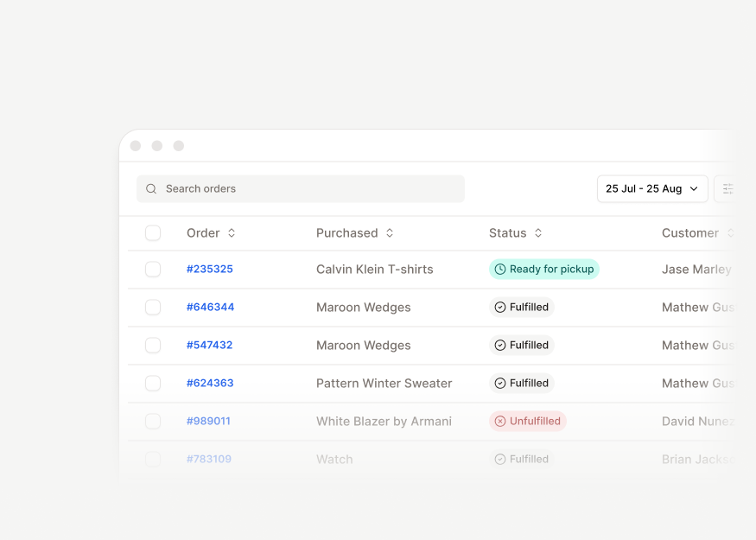
Task: Open order link #624363
Action: 210,384
